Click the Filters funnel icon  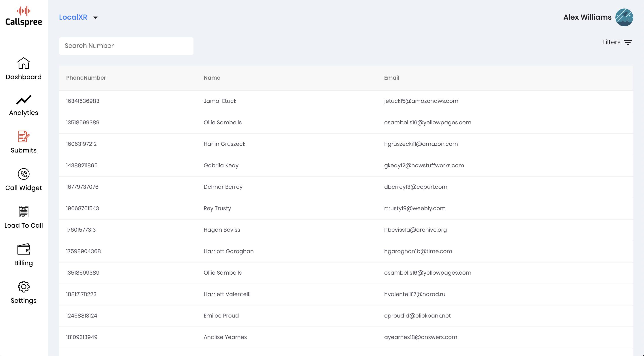click(628, 42)
